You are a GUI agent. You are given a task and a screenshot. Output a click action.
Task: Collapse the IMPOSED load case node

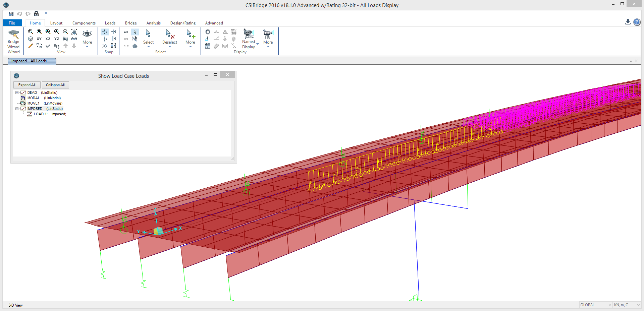click(x=17, y=109)
